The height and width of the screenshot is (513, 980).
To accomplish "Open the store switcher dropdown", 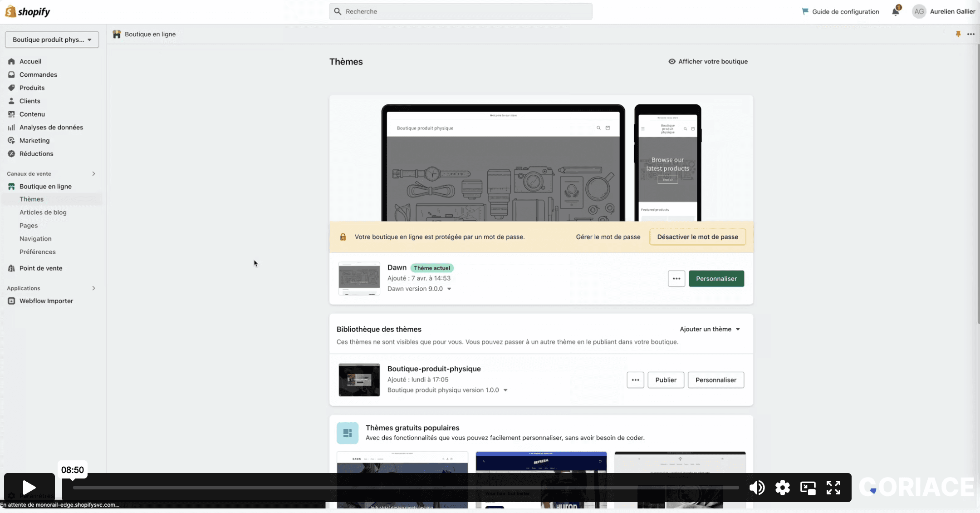I will coord(52,40).
